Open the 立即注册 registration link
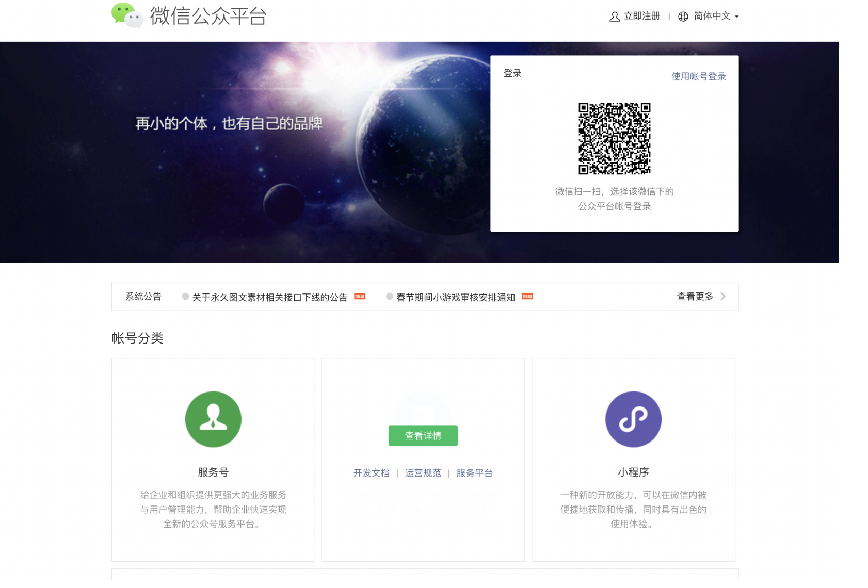 click(641, 16)
